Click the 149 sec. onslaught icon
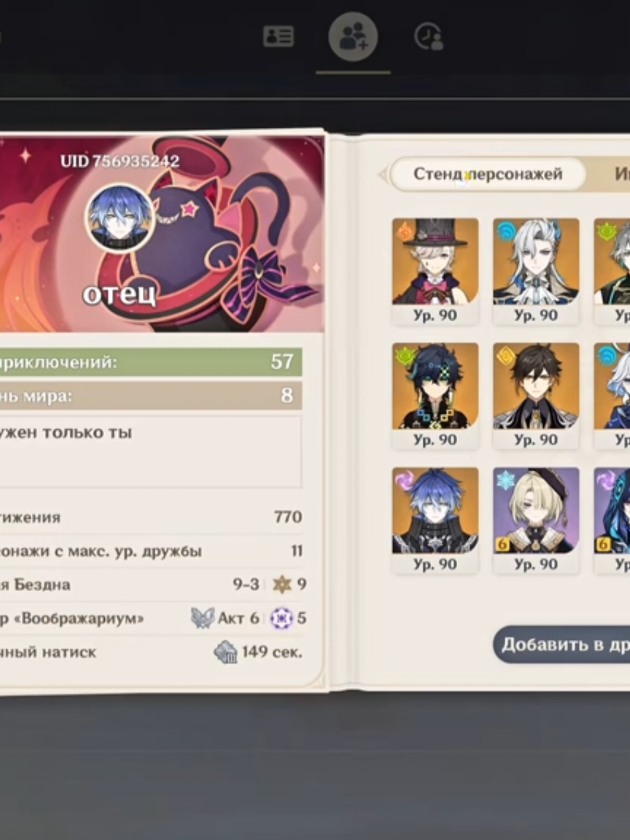This screenshot has width=630, height=840. coord(225,652)
